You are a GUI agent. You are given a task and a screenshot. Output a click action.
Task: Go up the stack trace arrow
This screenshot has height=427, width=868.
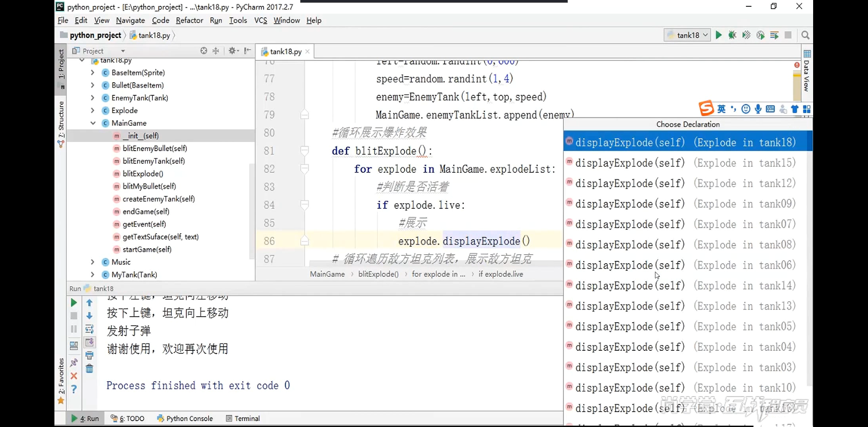(89, 303)
